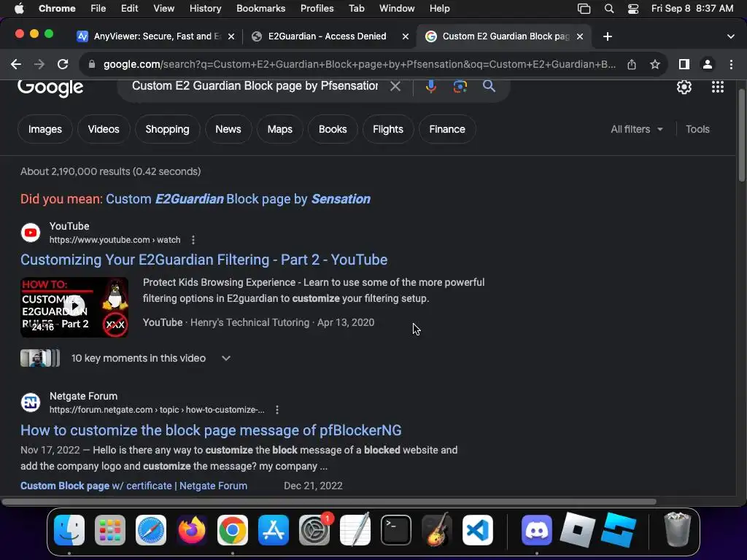The width and height of the screenshot is (747, 560).
Task: Focus the Chrome address bar
Action: [x=359, y=64]
